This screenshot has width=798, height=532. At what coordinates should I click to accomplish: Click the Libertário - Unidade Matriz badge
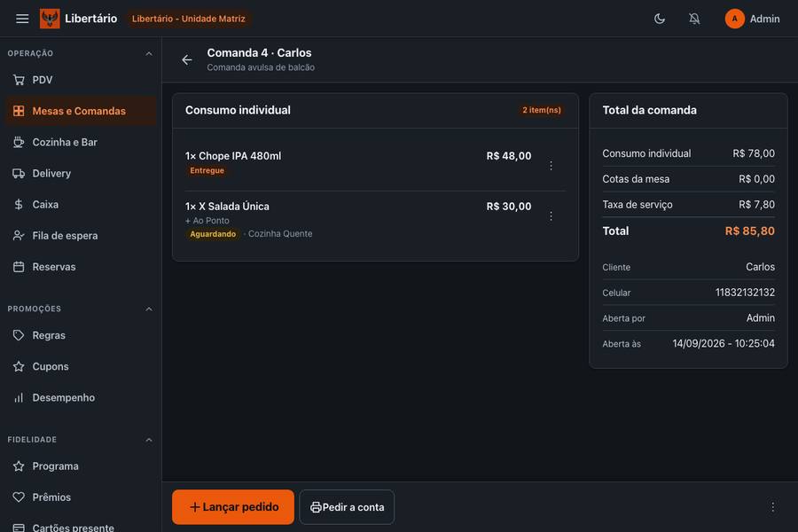(x=188, y=19)
